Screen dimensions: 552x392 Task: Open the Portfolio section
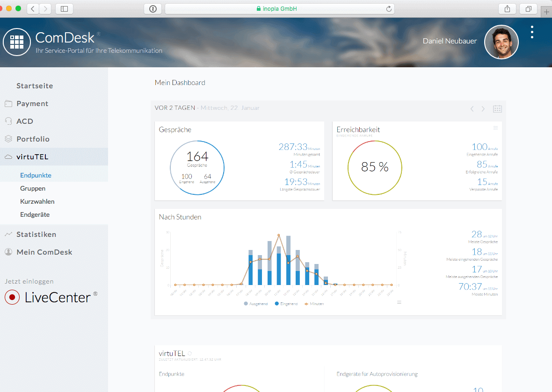pos(33,139)
